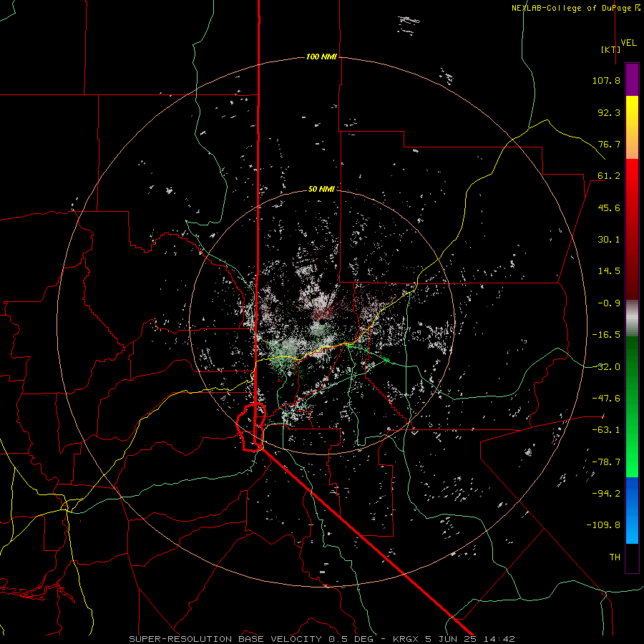Click the -78.7 velocity scale value

point(606,462)
